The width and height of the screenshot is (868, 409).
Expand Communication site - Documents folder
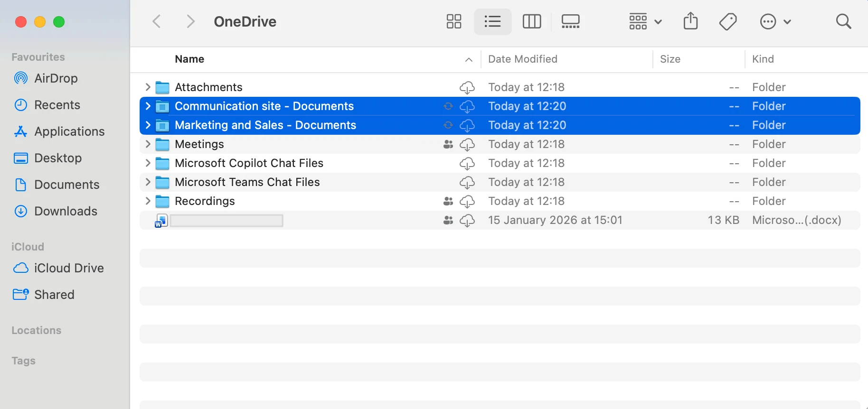(148, 106)
